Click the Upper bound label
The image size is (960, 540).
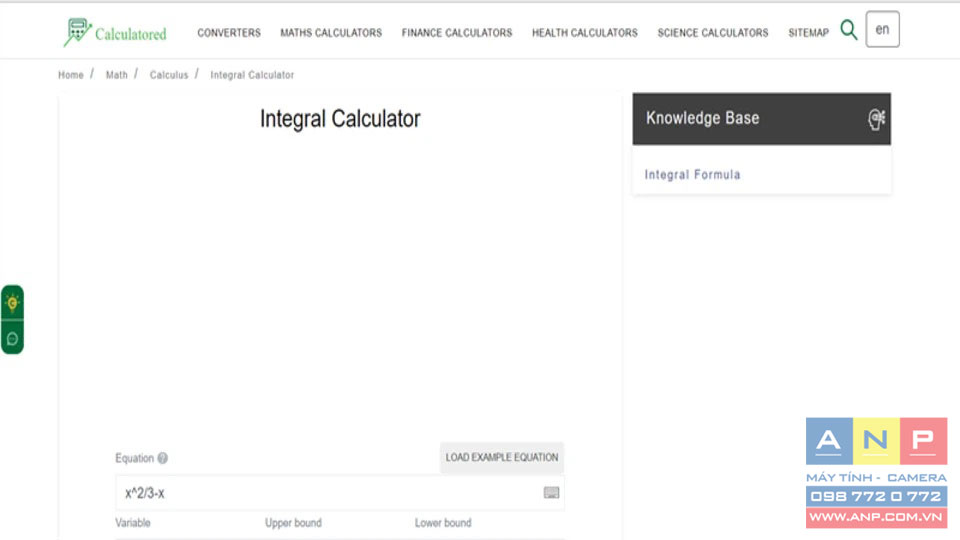point(293,523)
